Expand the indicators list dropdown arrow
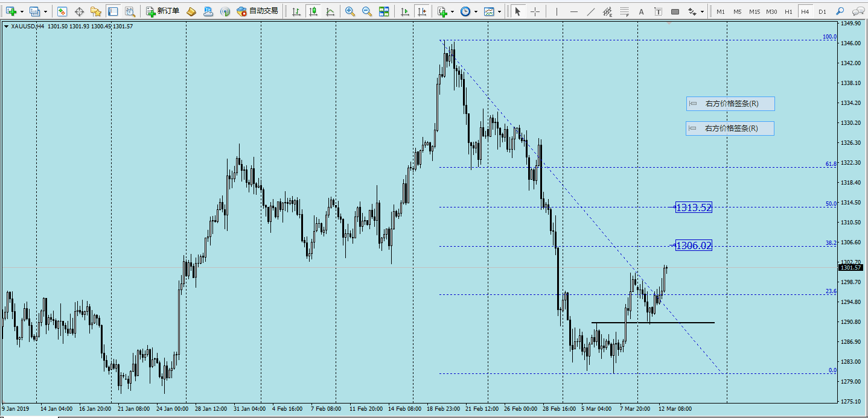Screen dimensions: 868x418 click(453, 11)
